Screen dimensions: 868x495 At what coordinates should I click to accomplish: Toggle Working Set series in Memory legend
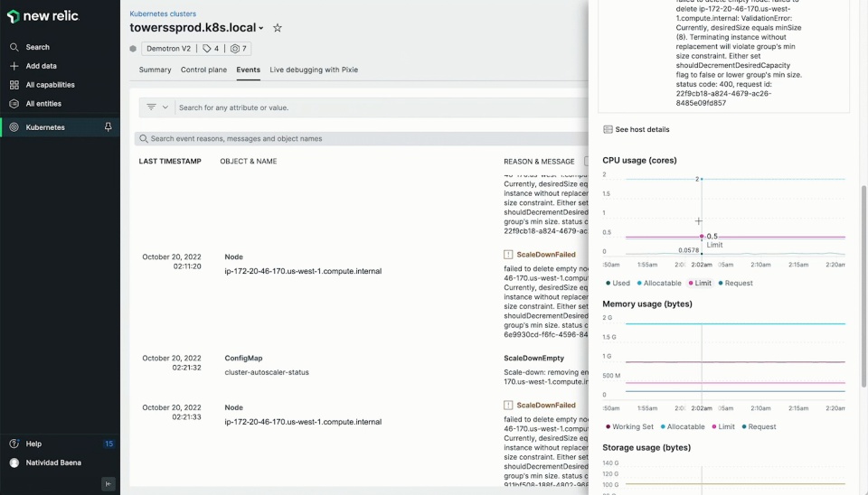(x=628, y=426)
